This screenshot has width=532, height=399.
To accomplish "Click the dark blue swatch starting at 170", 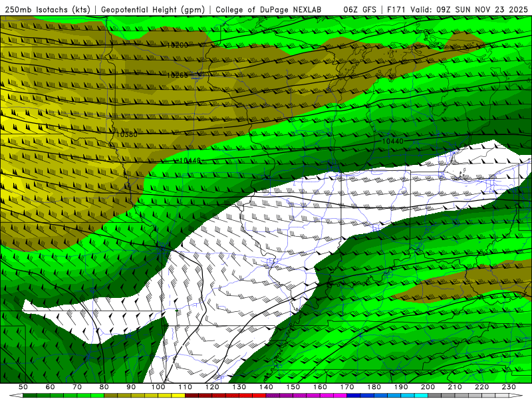I will coord(354,395).
